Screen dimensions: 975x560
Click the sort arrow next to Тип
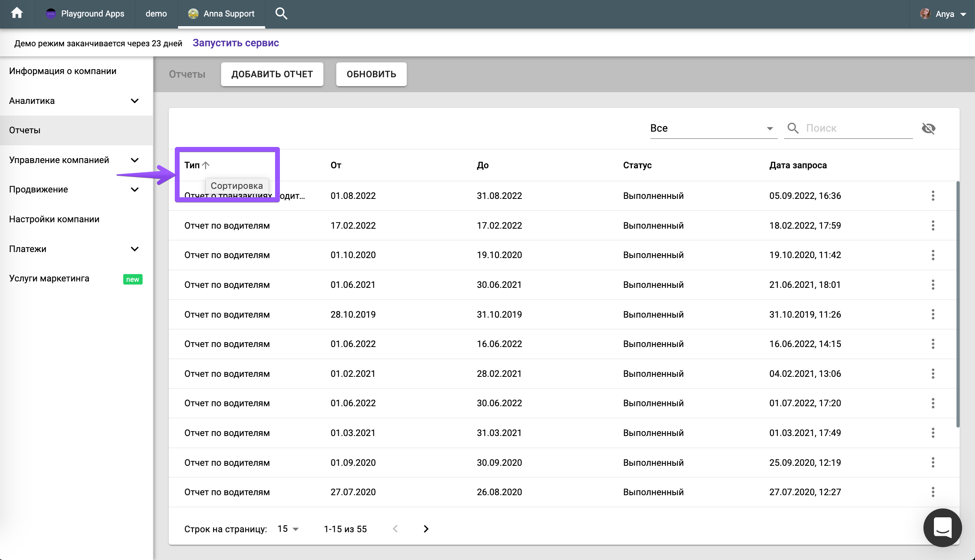(206, 165)
